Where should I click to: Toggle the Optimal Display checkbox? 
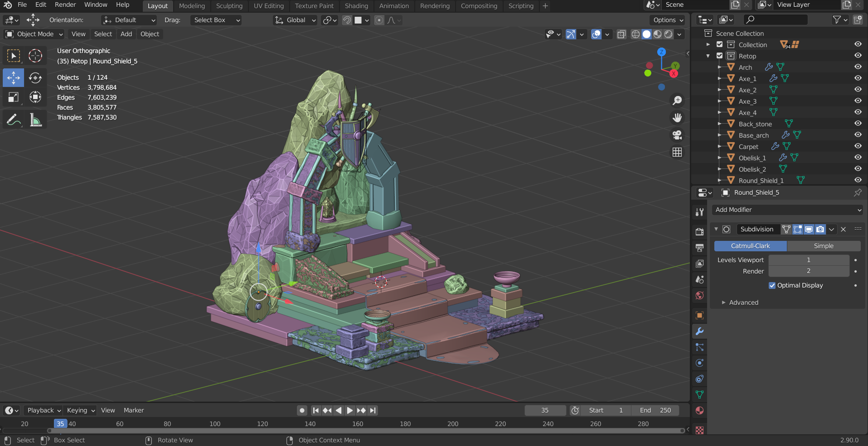tap(772, 285)
